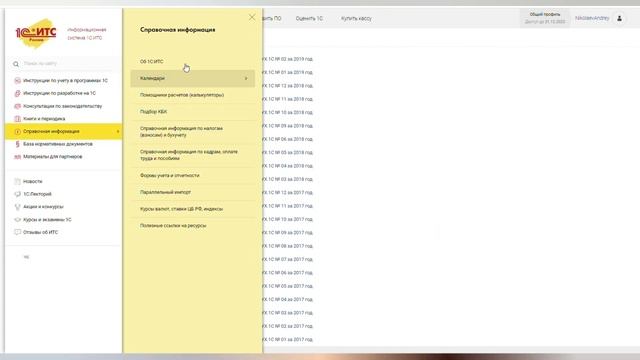Open issue № 07 за 2017 год
Viewport: 640px width, 360px height.
(288, 260)
